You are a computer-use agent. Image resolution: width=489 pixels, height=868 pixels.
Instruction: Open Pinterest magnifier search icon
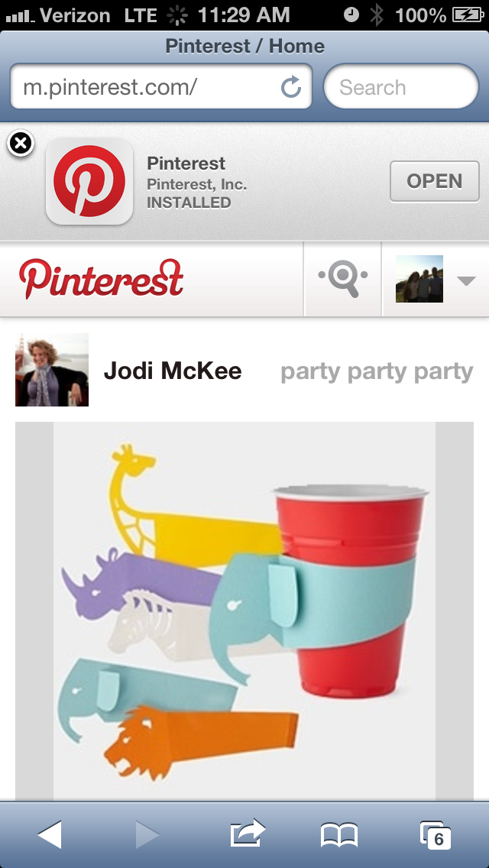(x=343, y=278)
